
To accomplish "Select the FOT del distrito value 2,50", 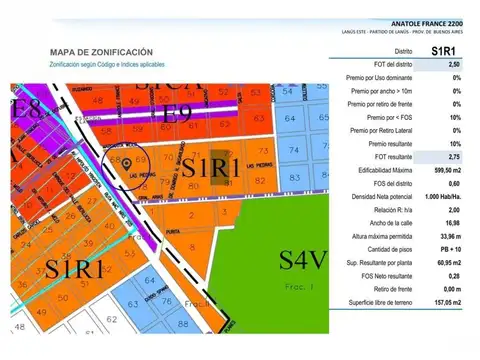I will [x=454, y=64].
